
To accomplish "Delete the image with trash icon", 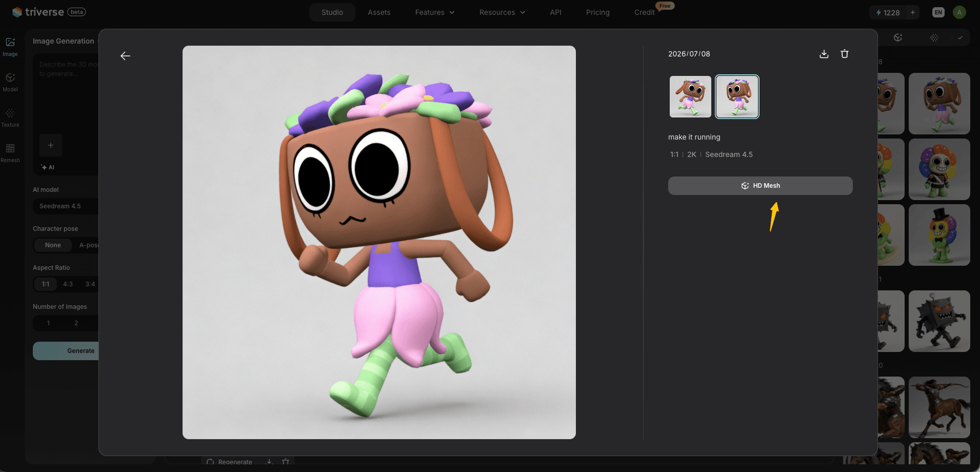I will (x=845, y=54).
